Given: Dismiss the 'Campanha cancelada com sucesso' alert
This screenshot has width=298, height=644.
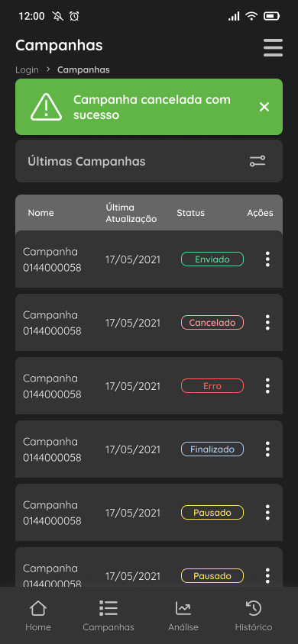Looking at the screenshot, I should 264,107.
